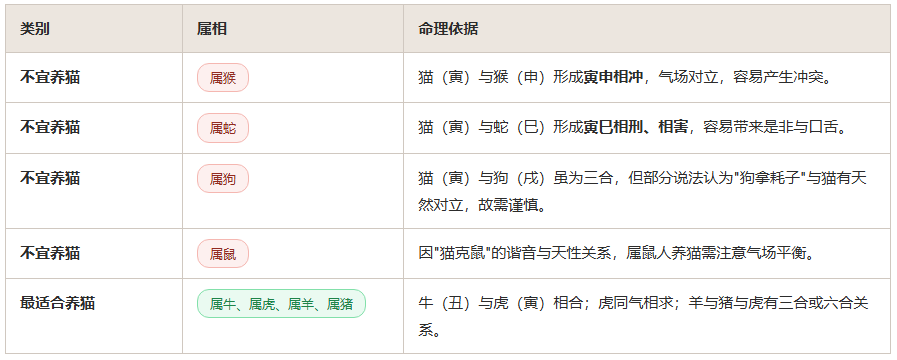This screenshot has width=897, height=360.
Task: Click the explanation mentioning "猫克鼠"
Action: coord(616,254)
